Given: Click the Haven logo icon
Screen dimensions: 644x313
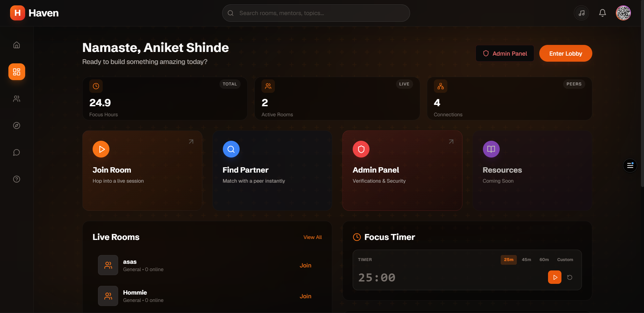Looking at the screenshot, I should click(x=17, y=13).
